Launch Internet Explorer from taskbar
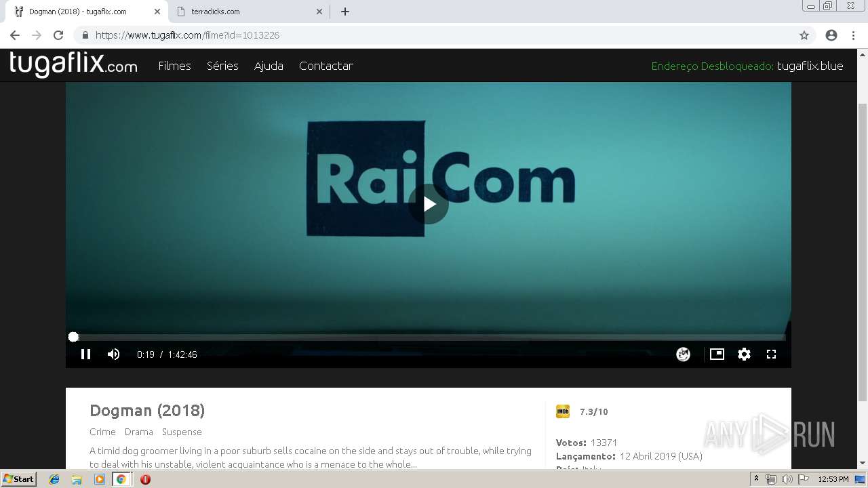868x488 pixels. [54, 479]
